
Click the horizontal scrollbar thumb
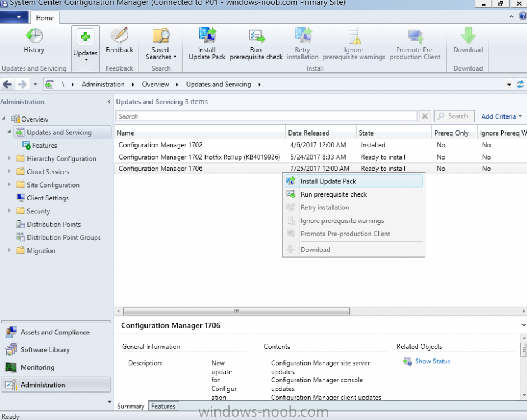point(236,311)
